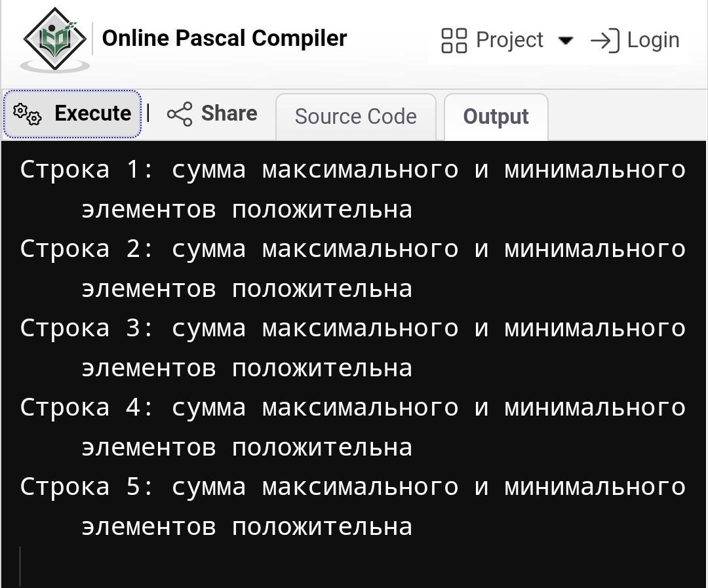The height and width of the screenshot is (588, 708).
Task: Click the Project grid icon
Action: click(x=454, y=41)
